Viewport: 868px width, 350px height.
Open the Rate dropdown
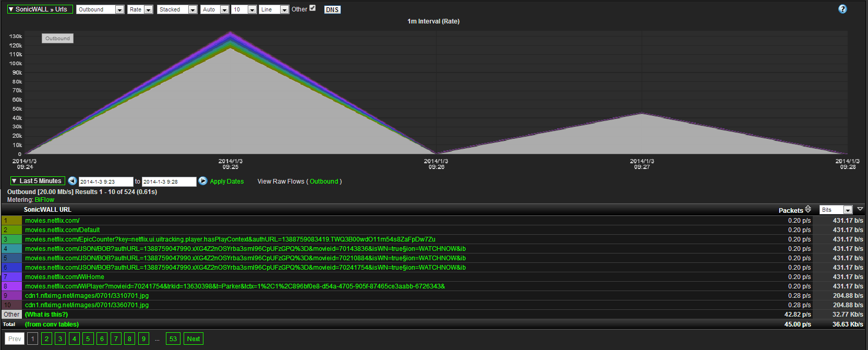[x=140, y=9]
